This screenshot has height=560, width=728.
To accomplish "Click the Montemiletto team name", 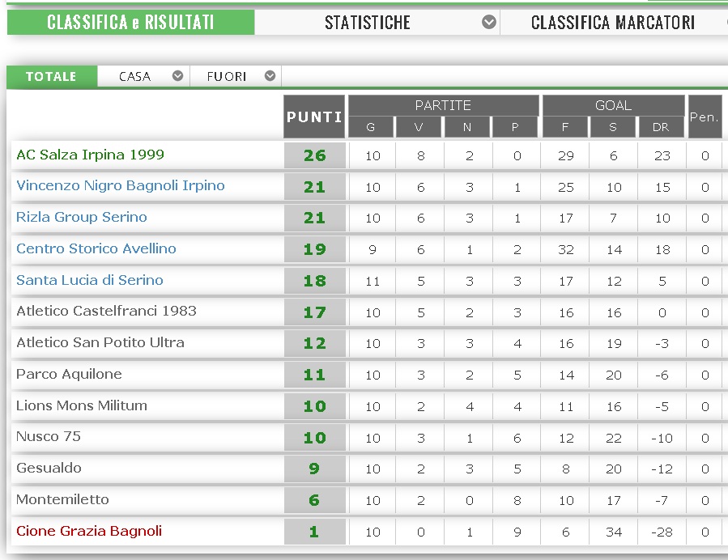I will pos(62,499).
